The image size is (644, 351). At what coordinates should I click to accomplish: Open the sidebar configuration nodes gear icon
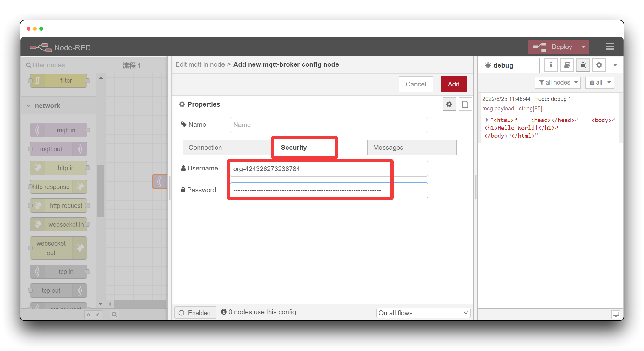coord(599,65)
